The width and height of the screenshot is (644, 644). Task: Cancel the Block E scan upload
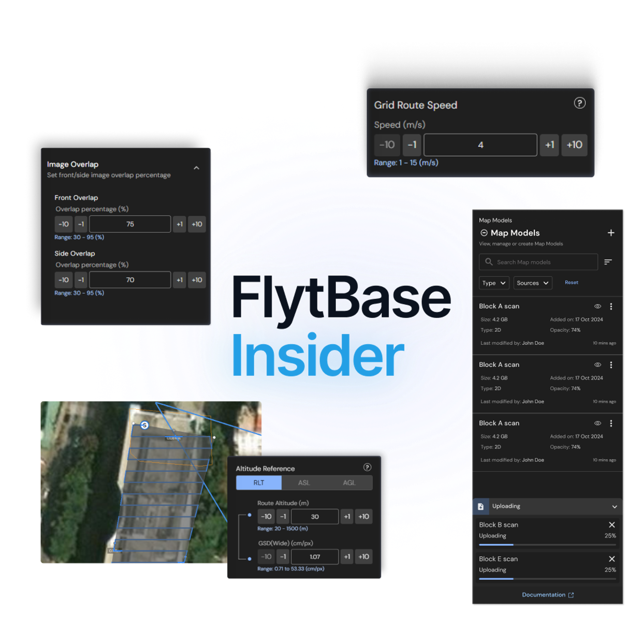pyautogui.click(x=612, y=559)
